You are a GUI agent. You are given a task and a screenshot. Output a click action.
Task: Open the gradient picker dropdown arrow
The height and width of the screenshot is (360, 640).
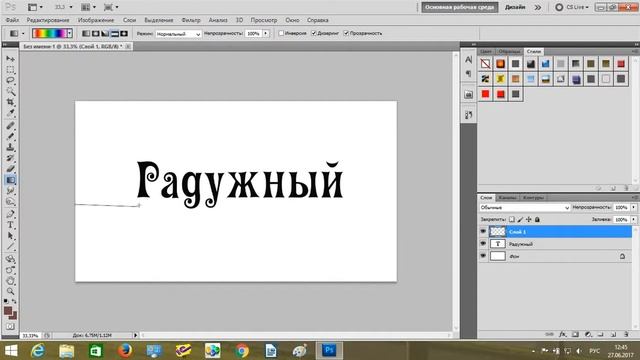click(70, 33)
